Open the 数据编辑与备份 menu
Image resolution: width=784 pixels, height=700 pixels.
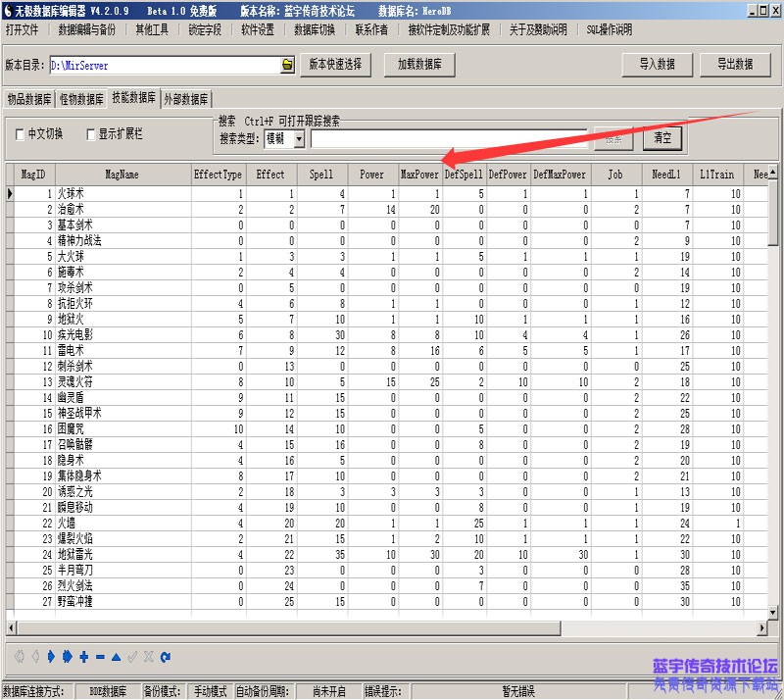pyautogui.click(x=86, y=29)
